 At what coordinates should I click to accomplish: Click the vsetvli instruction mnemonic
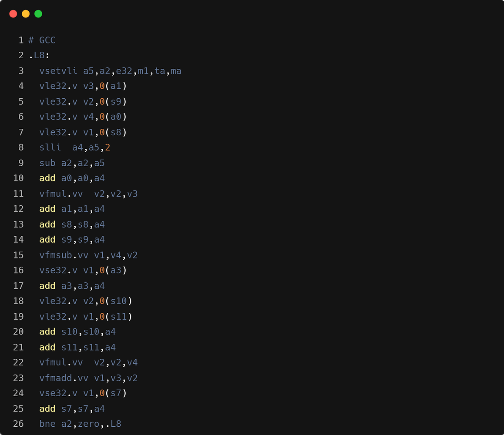coord(58,71)
